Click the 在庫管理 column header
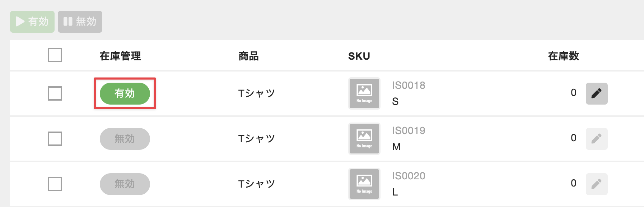 coord(120,56)
